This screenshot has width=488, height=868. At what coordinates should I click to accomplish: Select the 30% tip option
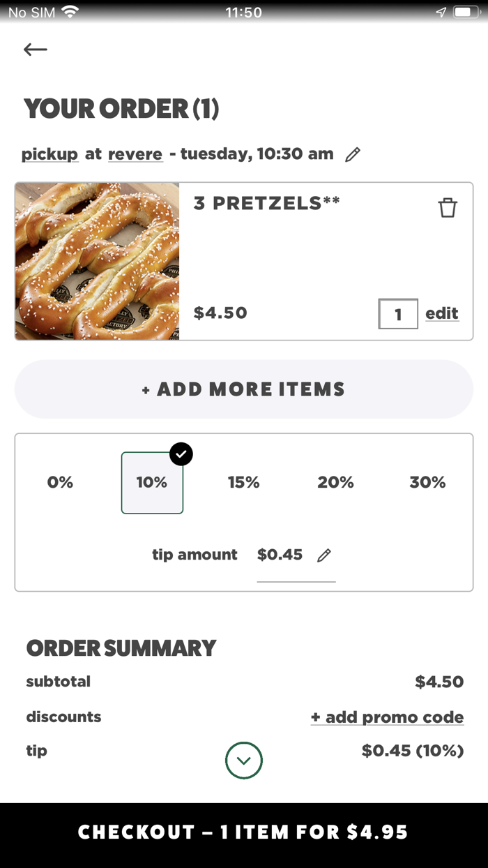coord(427,482)
